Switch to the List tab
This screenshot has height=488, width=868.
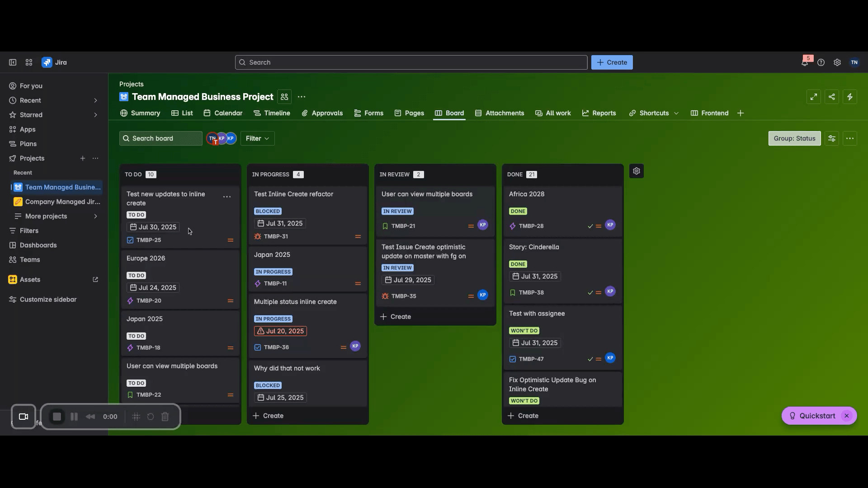[x=182, y=113]
